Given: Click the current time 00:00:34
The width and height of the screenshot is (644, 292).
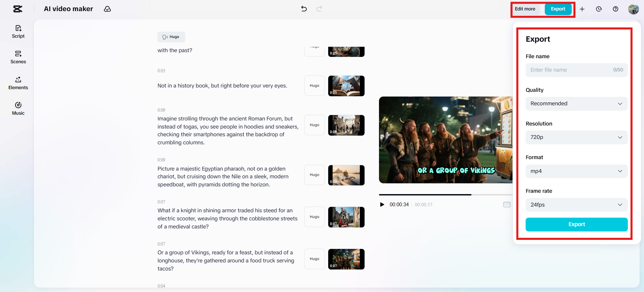Looking at the screenshot, I should (x=399, y=205).
